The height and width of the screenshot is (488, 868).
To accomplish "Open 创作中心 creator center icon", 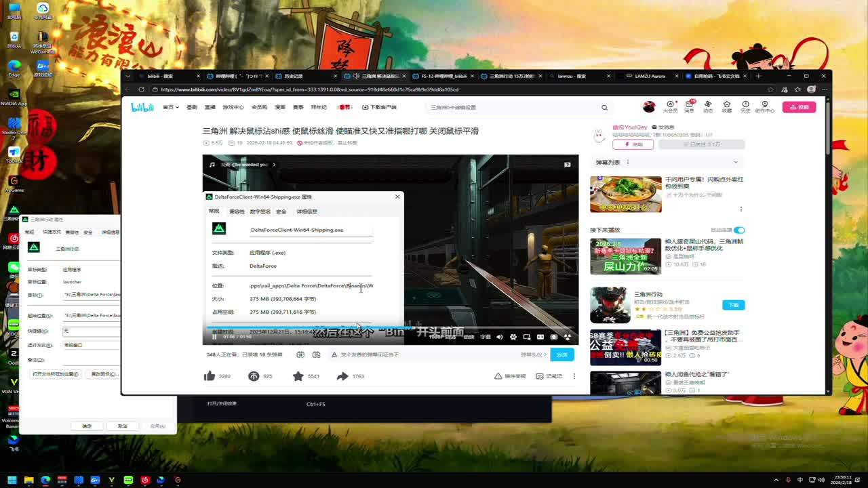I will click(765, 106).
